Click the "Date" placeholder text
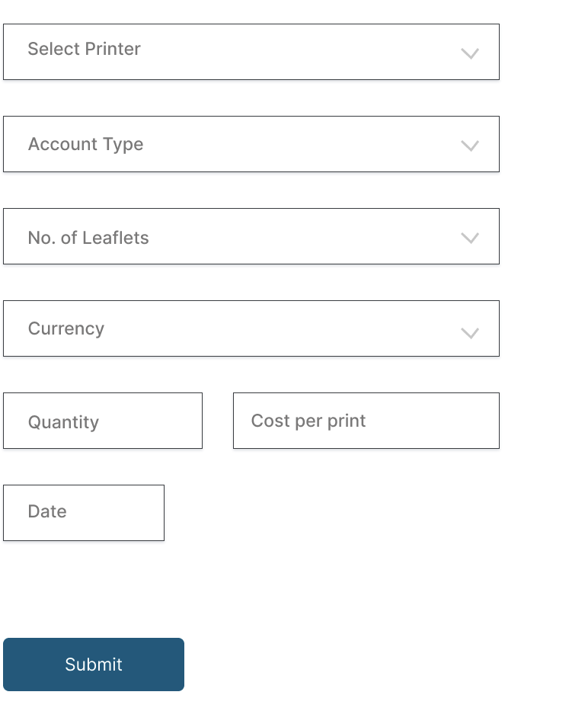This screenshot has height=727, width=588. (47, 512)
